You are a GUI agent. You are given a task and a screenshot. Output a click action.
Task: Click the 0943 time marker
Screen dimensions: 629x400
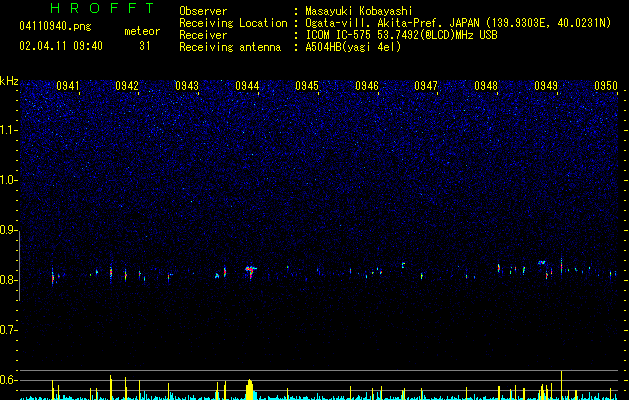coord(187,86)
